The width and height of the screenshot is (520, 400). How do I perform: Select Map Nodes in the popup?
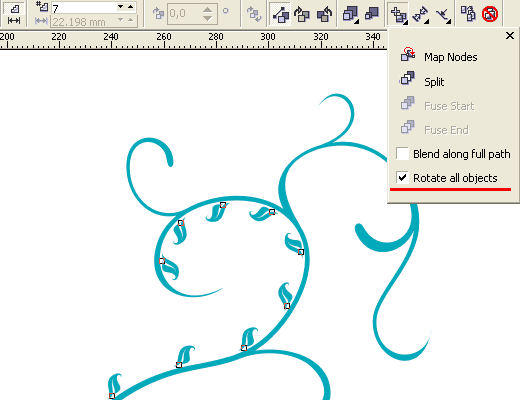click(439, 56)
